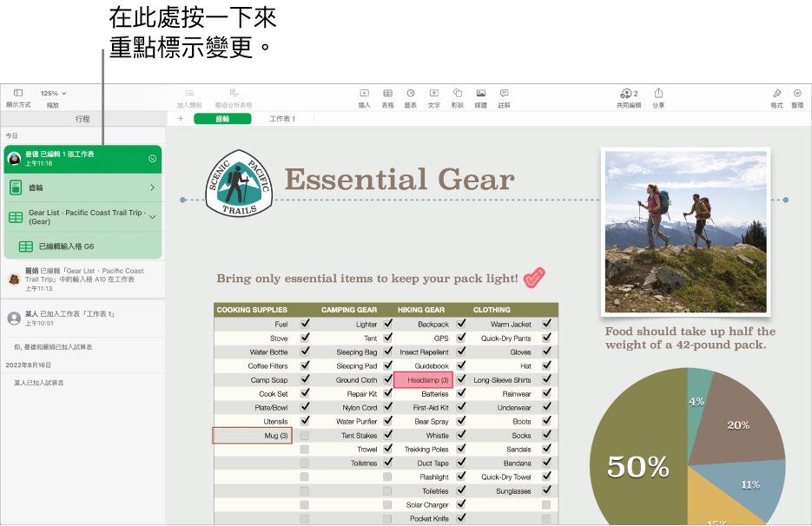Viewport: 812px width, 526px height.
Task: Click the table icon beside Gear List entry
Action: [x=16, y=217]
